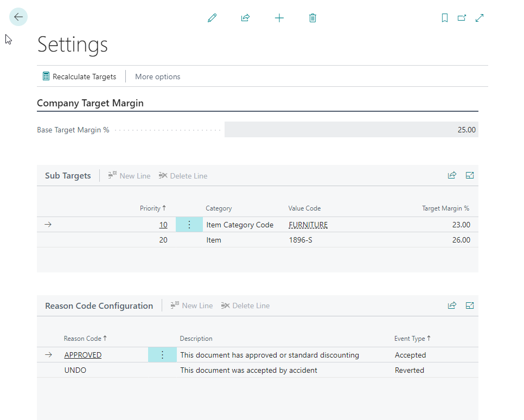Share the Sub Targets list
The width and height of the screenshot is (524, 420).
point(452,175)
